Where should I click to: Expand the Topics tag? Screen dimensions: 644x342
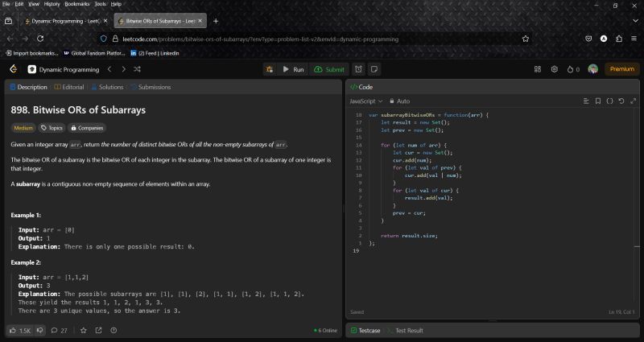[x=52, y=128]
